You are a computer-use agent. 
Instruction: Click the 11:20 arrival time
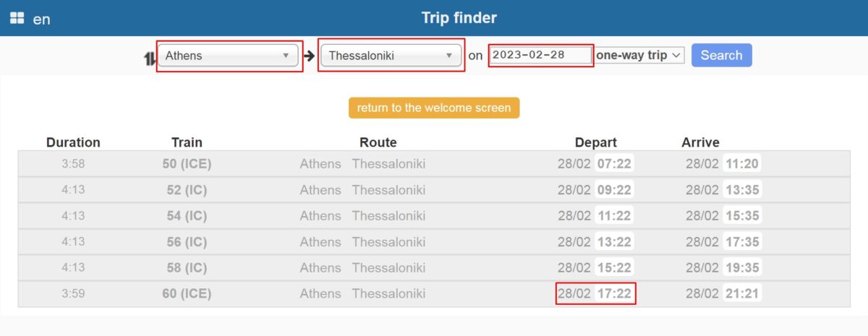(x=741, y=164)
